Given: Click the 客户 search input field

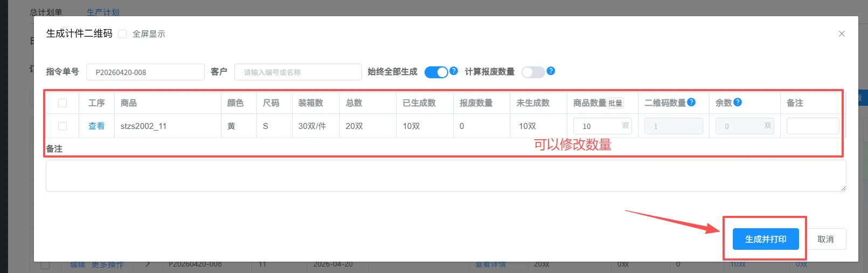Looking at the screenshot, I should click(298, 72).
